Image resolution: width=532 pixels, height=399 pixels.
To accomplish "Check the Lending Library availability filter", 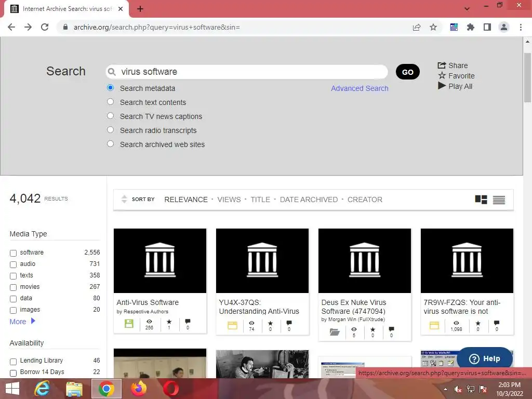I will pos(13,362).
